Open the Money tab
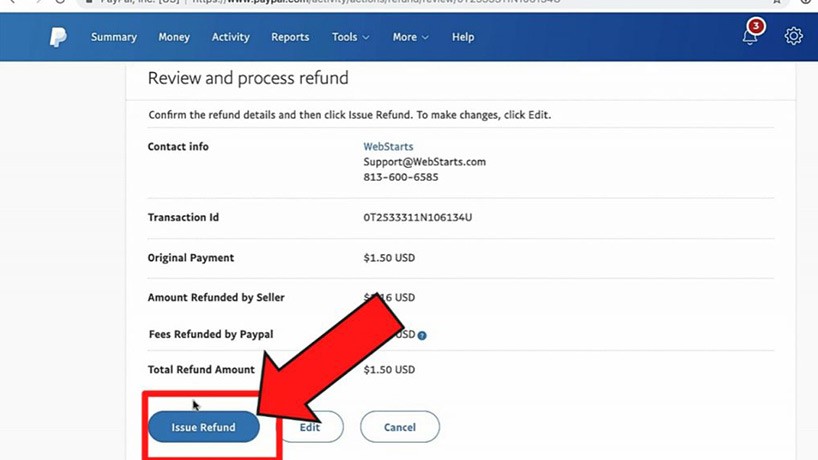This screenshot has width=818, height=460. click(174, 37)
